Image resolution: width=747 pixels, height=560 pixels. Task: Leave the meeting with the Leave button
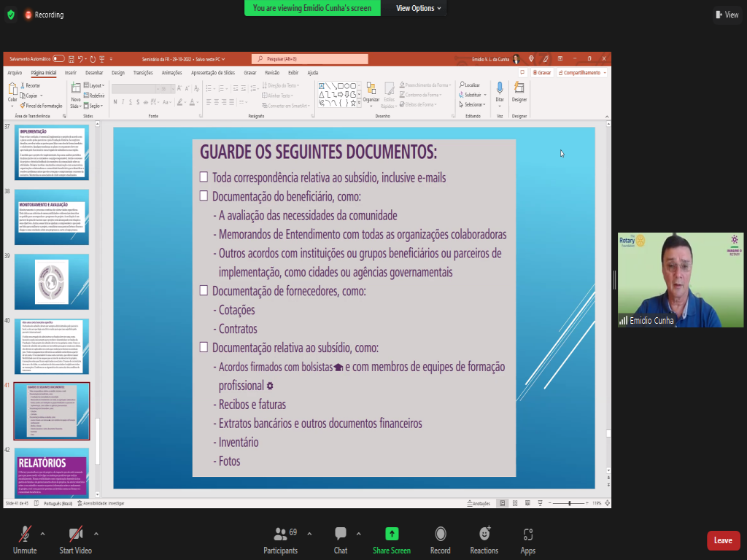tap(723, 540)
